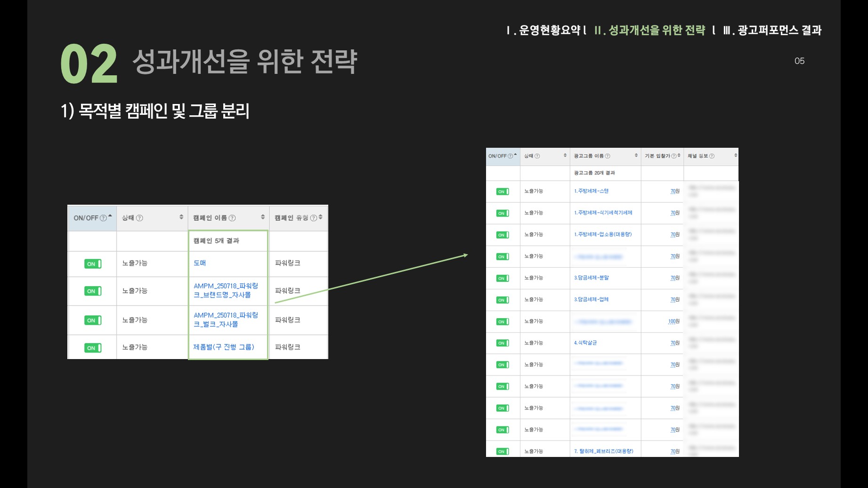Click help icon next to campaign ON/OFF header
This screenshot has width=868, height=488.
tap(103, 218)
